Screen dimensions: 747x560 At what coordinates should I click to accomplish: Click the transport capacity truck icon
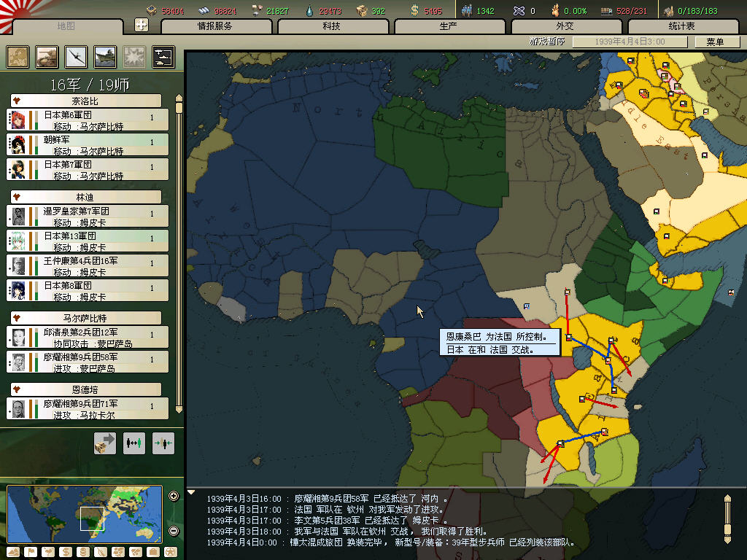pyautogui.click(x=606, y=10)
